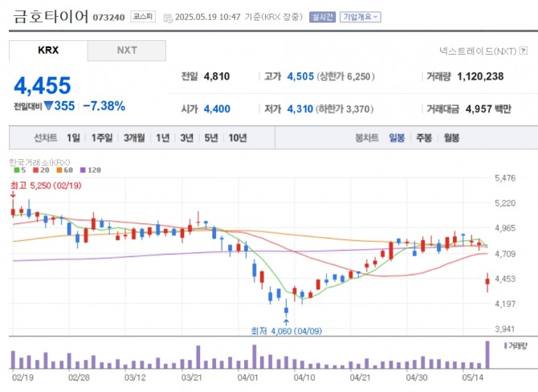Show the 일봉 daily candle chart
Image resolution: width=538 pixels, height=392 pixels.
click(x=397, y=138)
